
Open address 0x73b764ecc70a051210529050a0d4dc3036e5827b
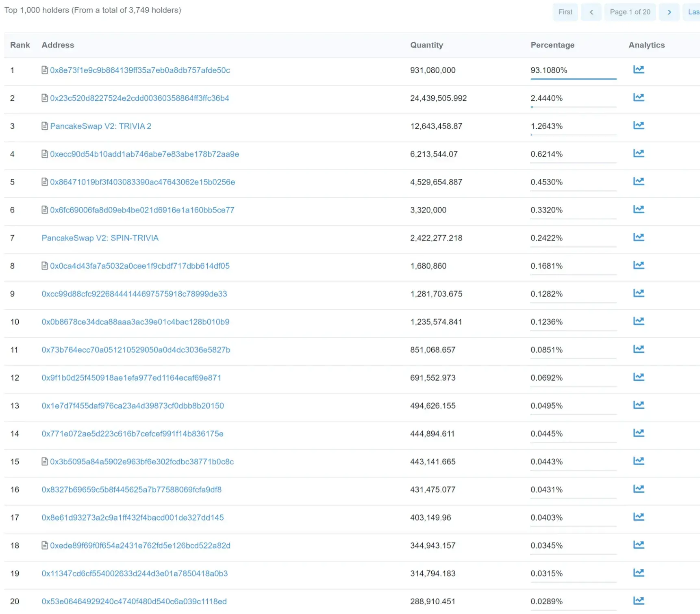coord(136,350)
